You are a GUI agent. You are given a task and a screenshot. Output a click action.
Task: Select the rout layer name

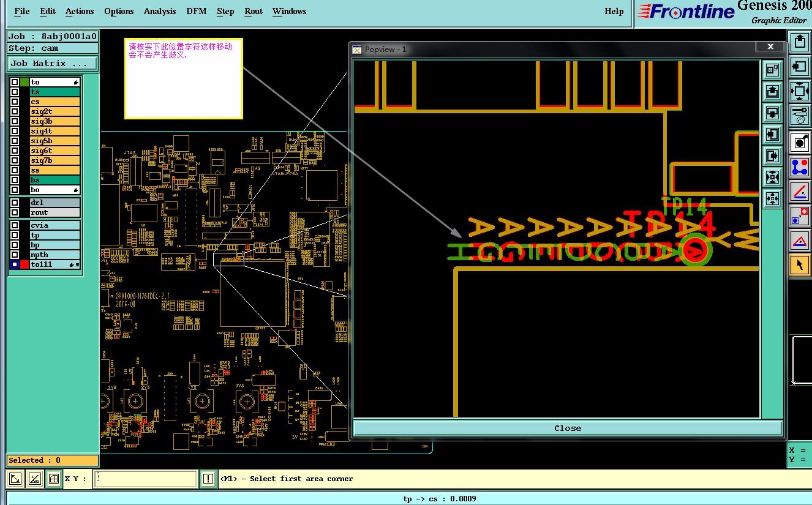pyautogui.click(x=55, y=212)
